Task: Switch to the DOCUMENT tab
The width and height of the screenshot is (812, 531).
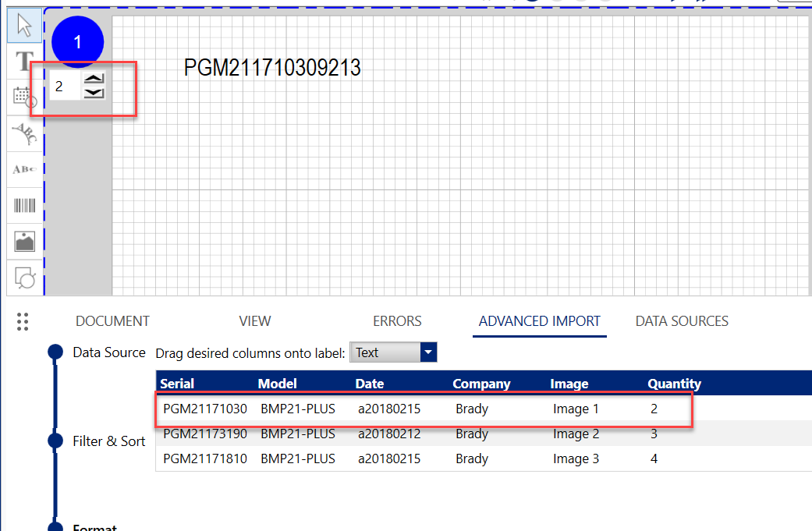Action: point(112,321)
